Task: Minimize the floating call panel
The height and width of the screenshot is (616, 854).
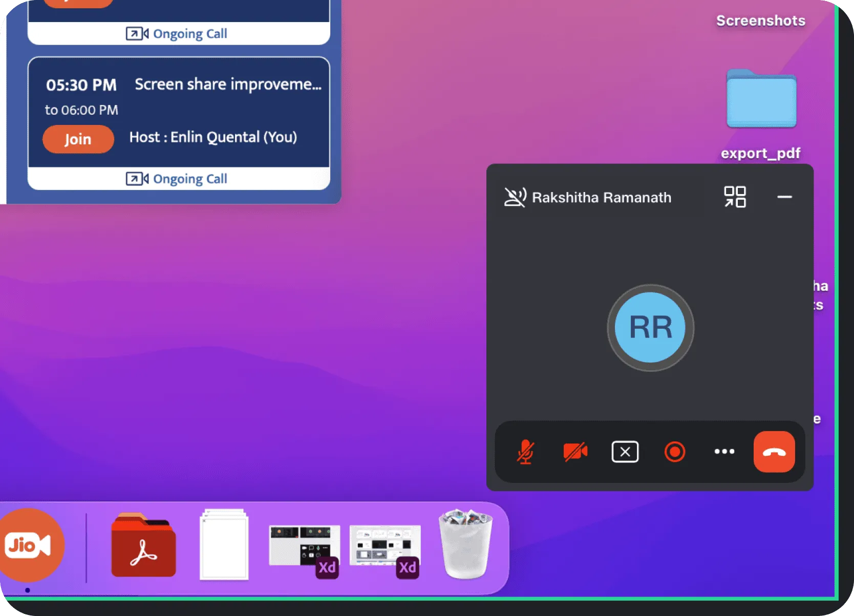Action: pos(784,197)
